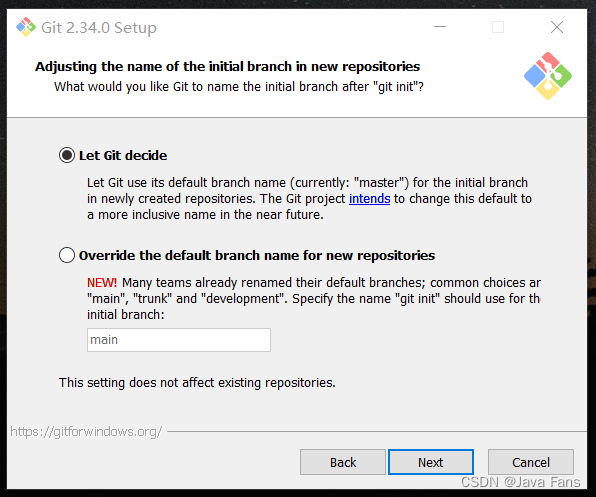Click the 'Git 2.34.0 Setup' title bar text
This screenshot has height=497, width=596.
coord(99,28)
